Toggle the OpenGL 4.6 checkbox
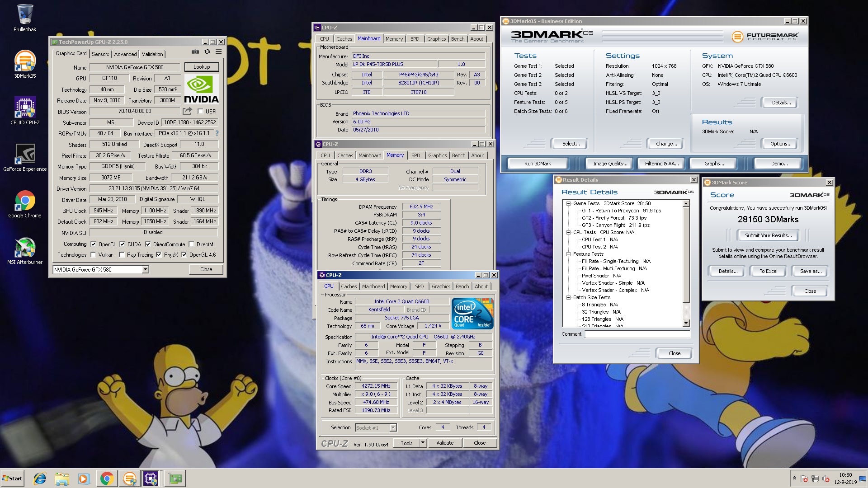The height and width of the screenshot is (488, 868). [184, 254]
